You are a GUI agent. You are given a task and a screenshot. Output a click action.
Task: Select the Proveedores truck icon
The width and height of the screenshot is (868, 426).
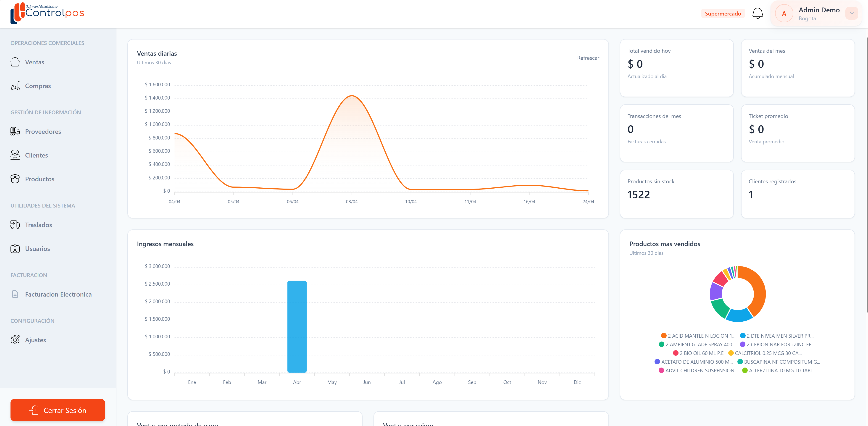tap(15, 131)
